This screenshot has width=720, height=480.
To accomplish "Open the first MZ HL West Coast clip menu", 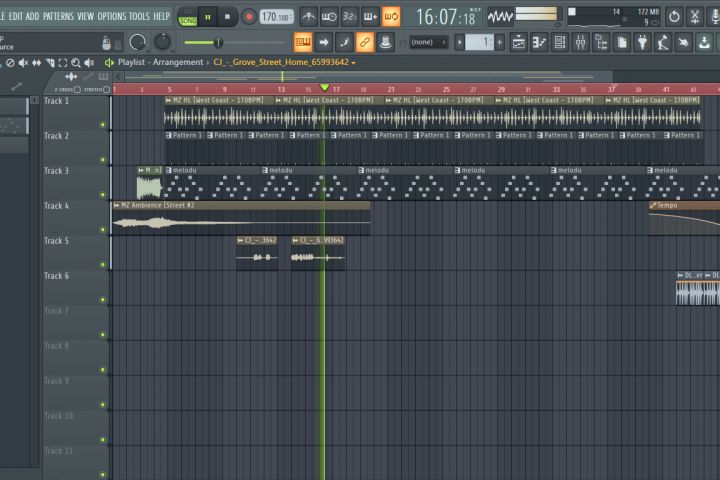I will (169, 100).
